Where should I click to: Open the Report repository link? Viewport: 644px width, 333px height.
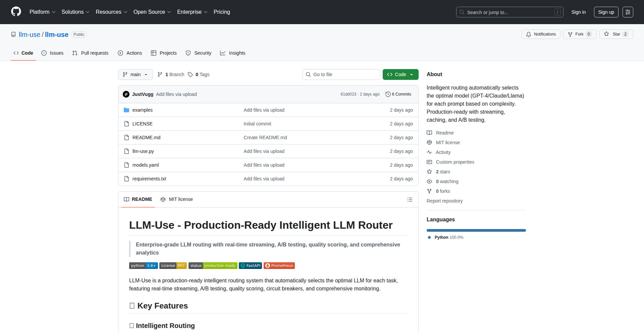click(444, 201)
